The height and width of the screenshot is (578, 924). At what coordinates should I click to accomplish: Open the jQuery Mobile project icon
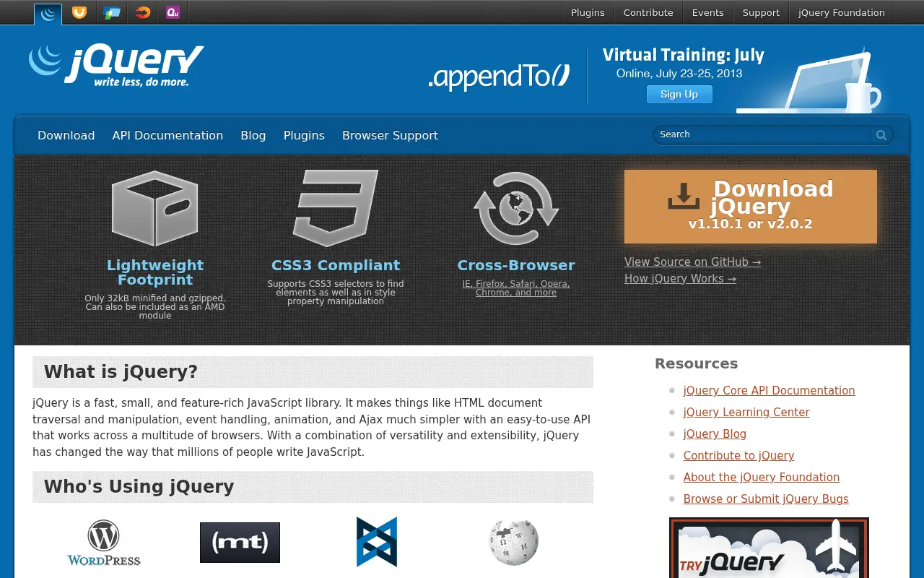[111, 12]
